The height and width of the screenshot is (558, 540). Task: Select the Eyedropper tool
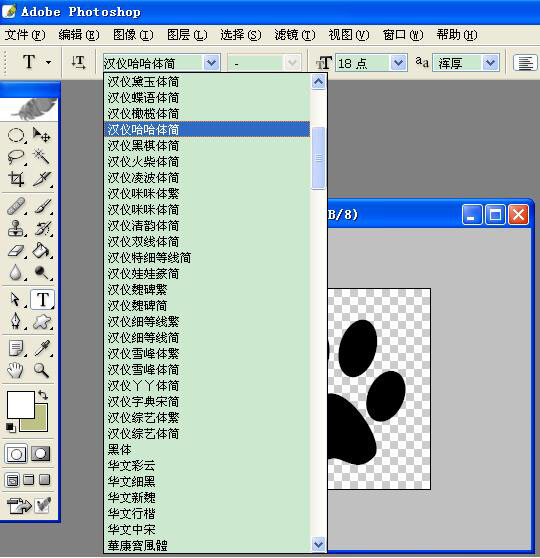[x=42, y=348]
